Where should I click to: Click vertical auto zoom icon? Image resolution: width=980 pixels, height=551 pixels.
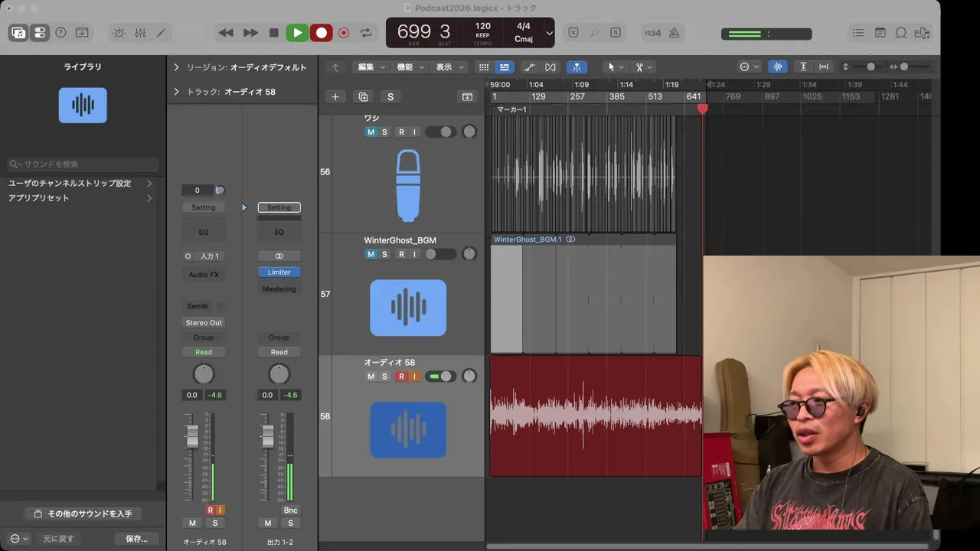coord(803,67)
